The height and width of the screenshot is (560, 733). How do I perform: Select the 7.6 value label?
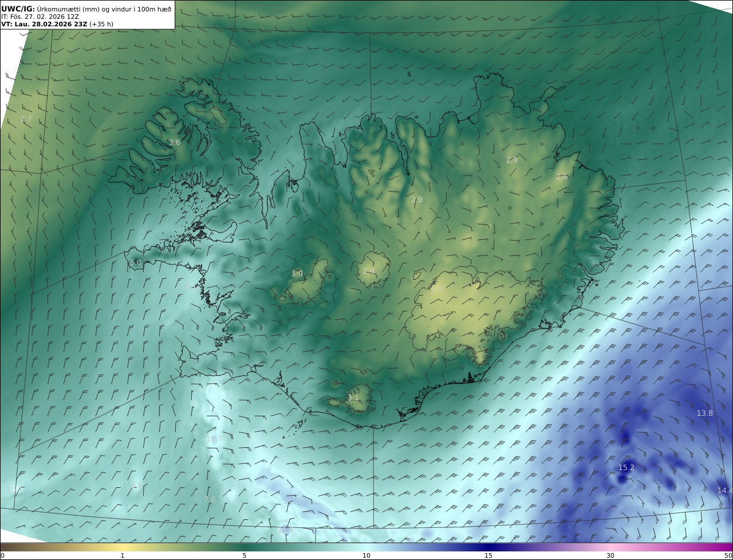210,499
